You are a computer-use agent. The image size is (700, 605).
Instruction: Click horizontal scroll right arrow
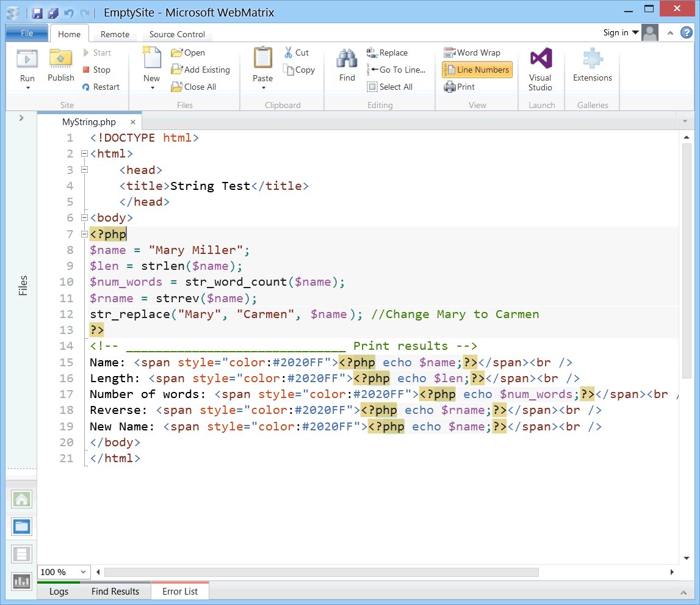pos(672,572)
